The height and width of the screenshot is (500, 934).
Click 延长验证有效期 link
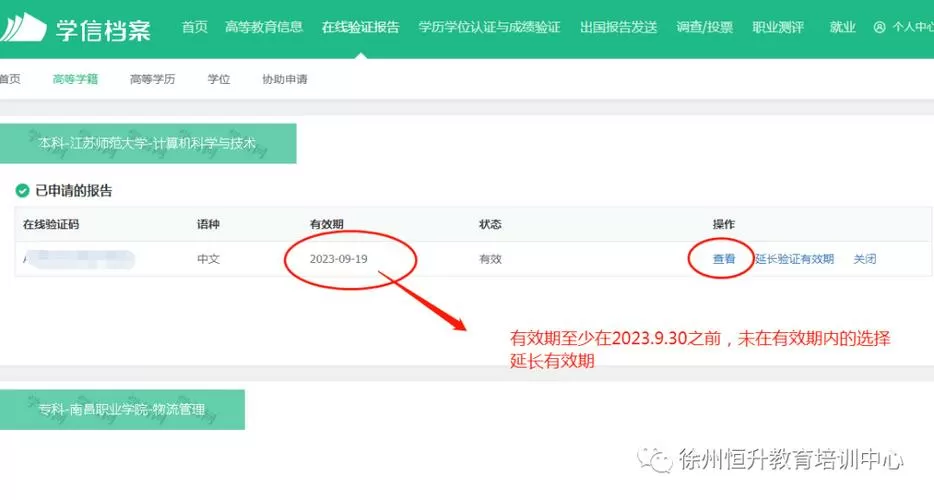click(x=794, y=259)
